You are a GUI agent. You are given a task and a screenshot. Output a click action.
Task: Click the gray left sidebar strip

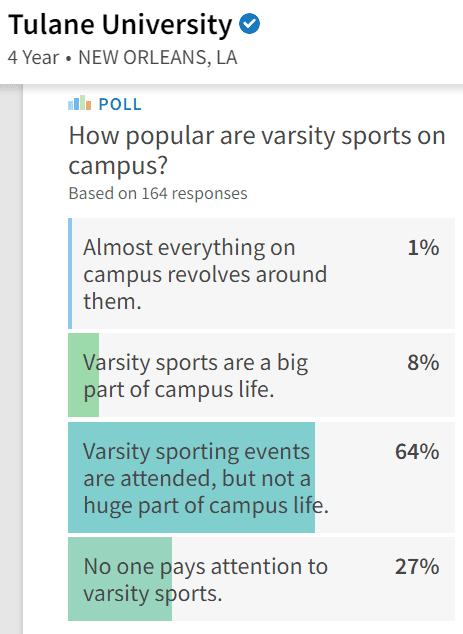coord(11,359)
